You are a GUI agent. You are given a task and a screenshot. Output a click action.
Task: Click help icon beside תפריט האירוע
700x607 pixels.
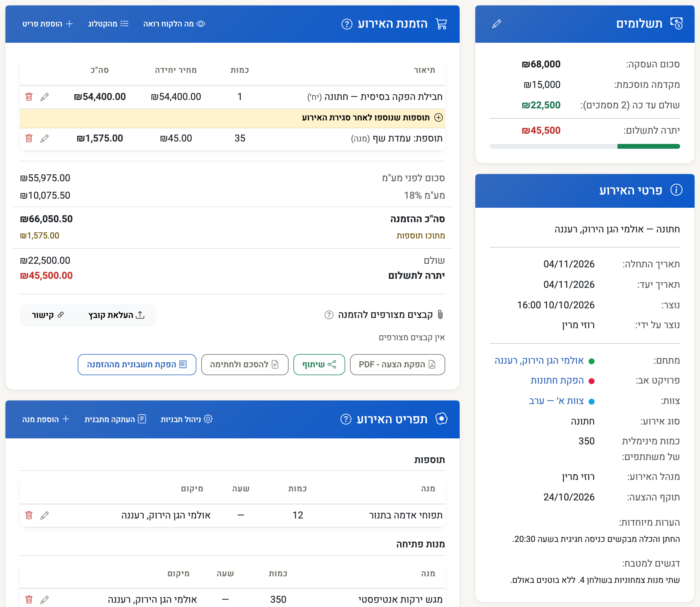(345, 419)
